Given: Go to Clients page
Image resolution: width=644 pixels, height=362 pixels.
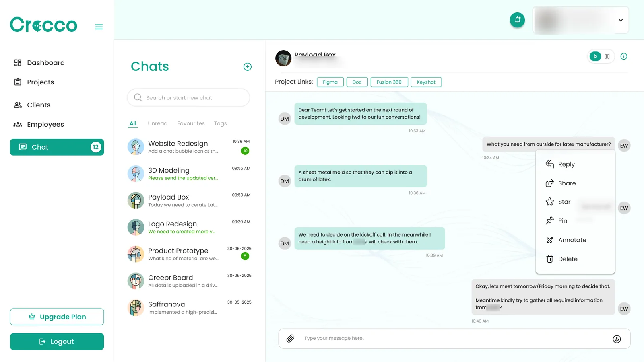Looking at the screenshot, I should [32, 105].
